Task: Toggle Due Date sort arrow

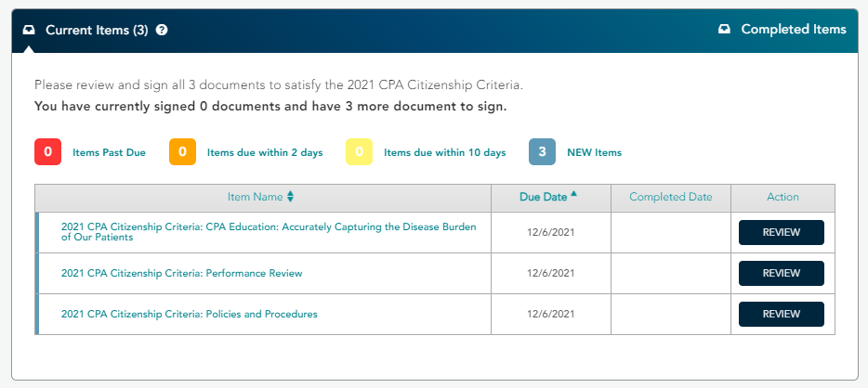Action: click(x=573, y=194)
